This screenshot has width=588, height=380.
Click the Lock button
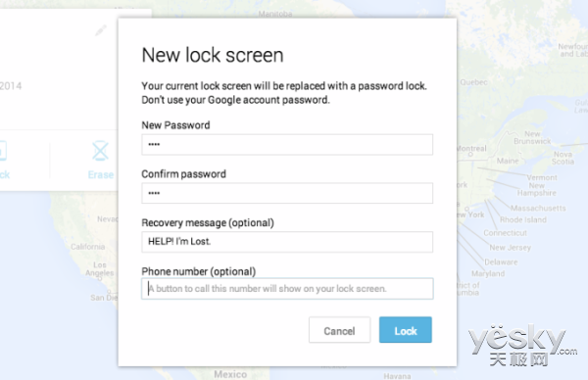pyautogui.click(x=406, y=330)
